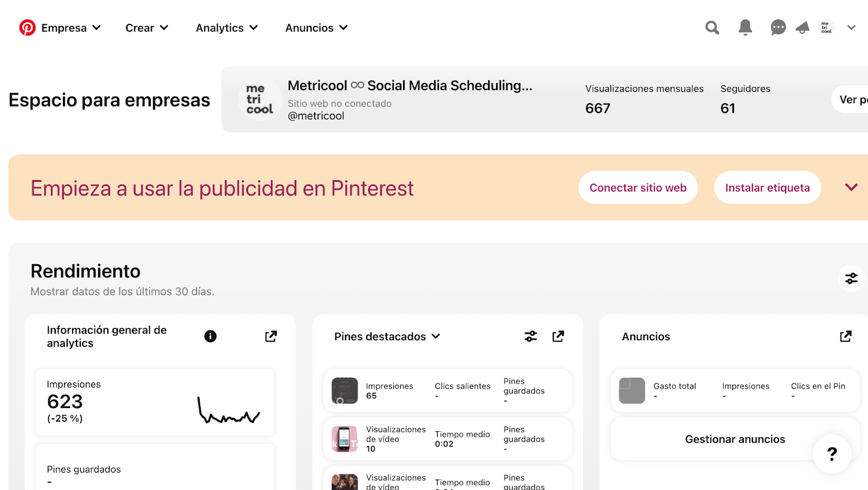
Task: Open the Analytics menu
Action: click(x=227, y=28)
